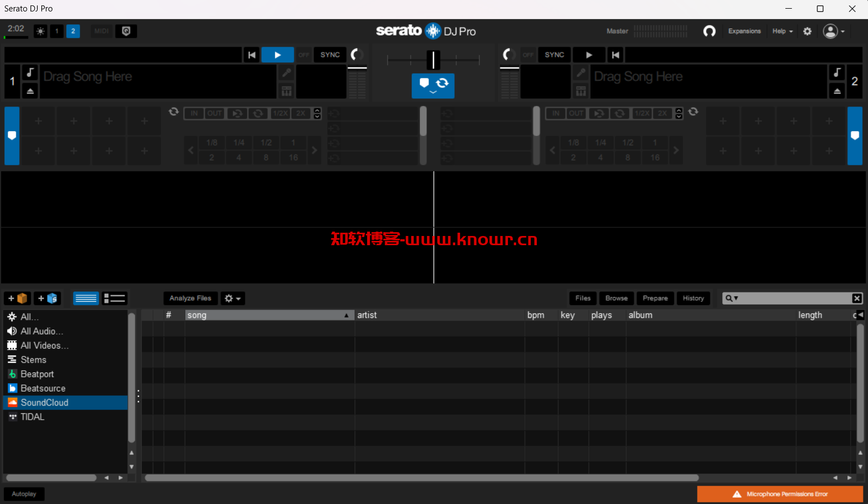Open the Help dropdown menu

(783, 31)
